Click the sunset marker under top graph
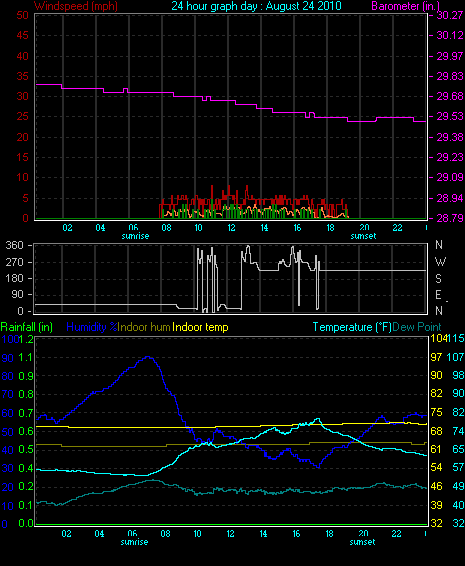Viewport: 465px width, 566px height. (x=363, y=236)
